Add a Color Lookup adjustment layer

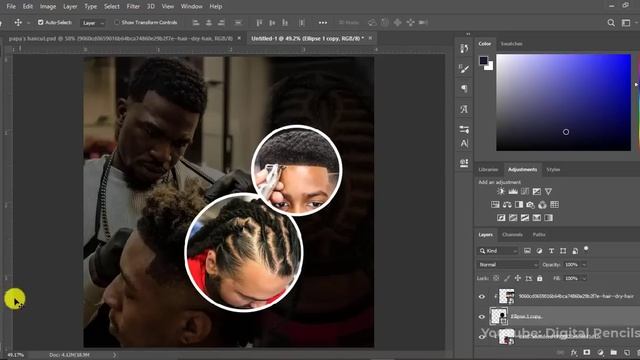click(554, 204)
